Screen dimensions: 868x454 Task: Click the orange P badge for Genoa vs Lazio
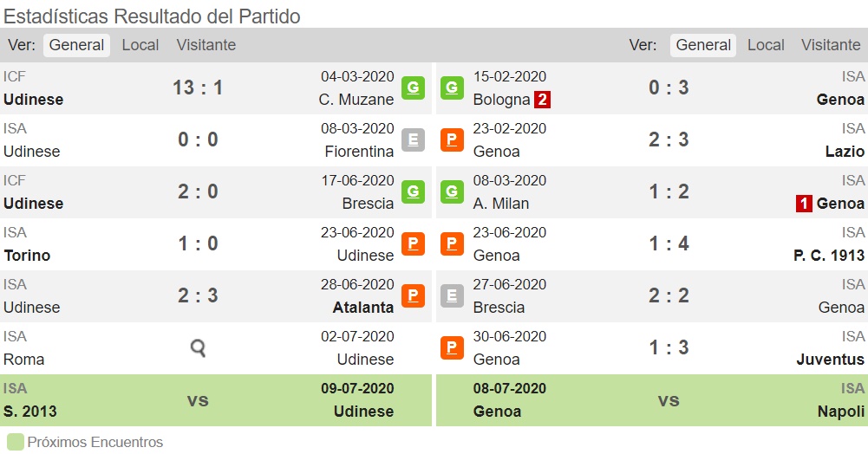(x=452, y=139)
